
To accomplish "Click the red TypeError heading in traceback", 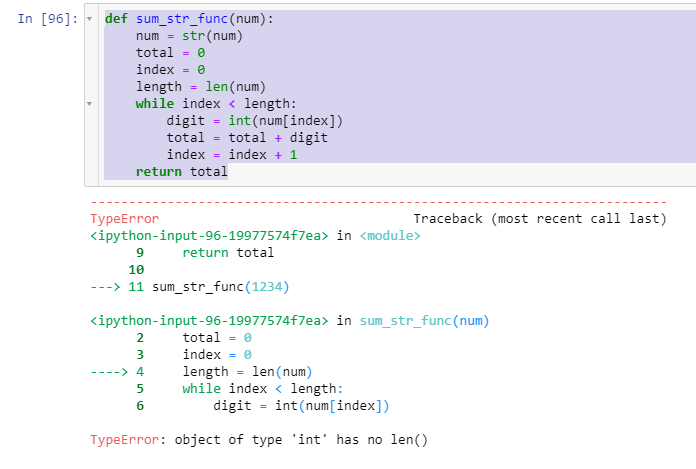I will [124, 219].
